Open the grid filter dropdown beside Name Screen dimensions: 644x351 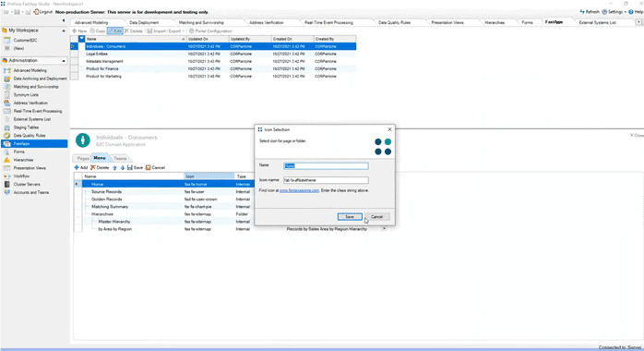point(82,39)
